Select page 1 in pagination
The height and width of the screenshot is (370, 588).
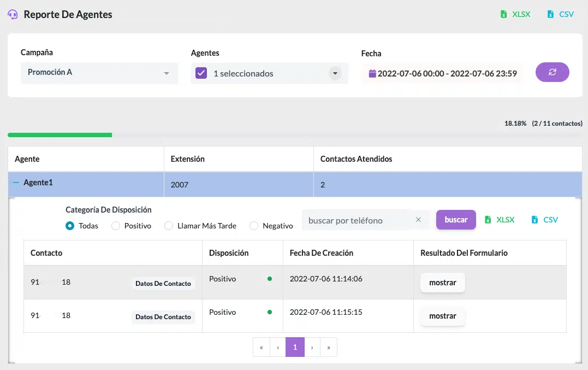295,347
